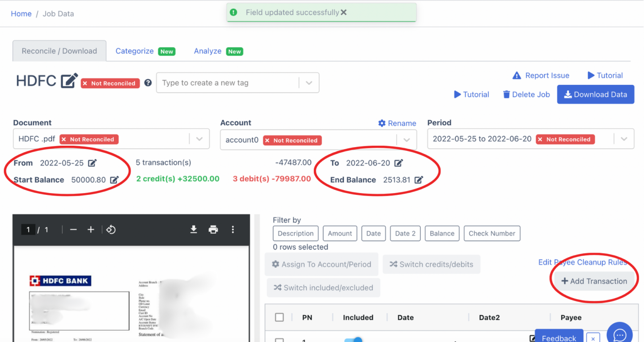Zoom out the PDF viewer
644x342 pixels.
pyautogui.click(x=73, y=229)
